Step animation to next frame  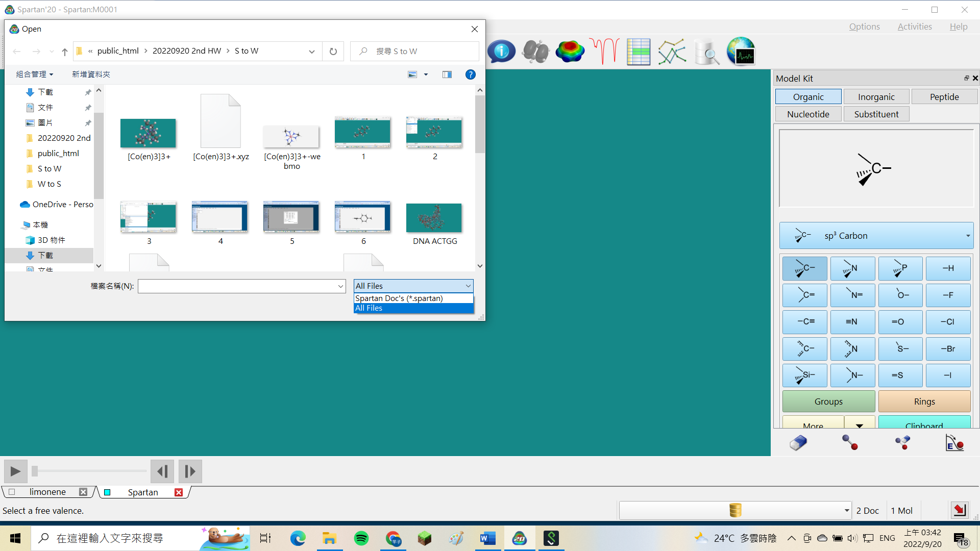click(x=190, y=471)
